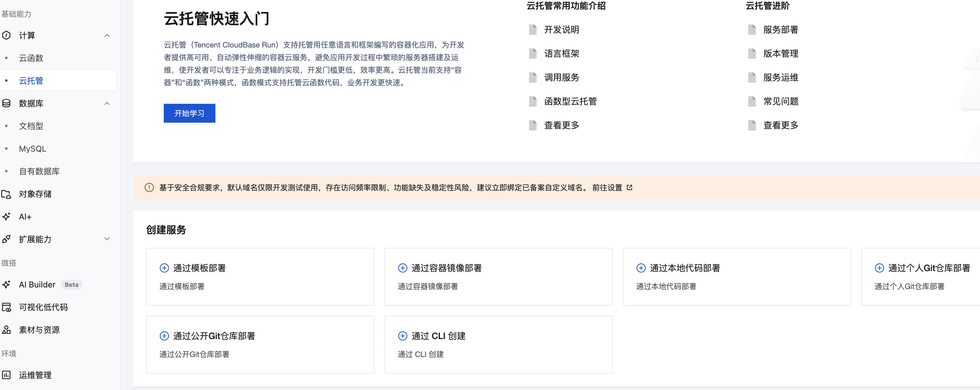Click the 运维管理 chart icon

(x=7, y=375)
